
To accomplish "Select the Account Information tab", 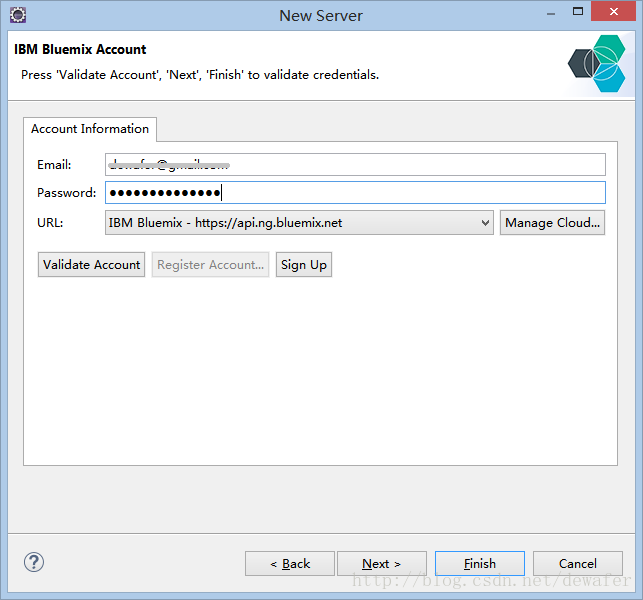I will [x=90, y=129].
